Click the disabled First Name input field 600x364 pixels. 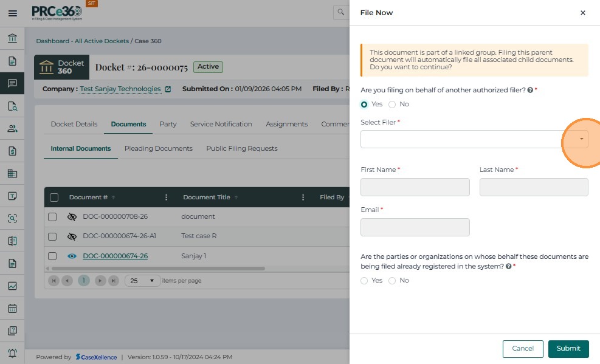(x=415, y=187)
